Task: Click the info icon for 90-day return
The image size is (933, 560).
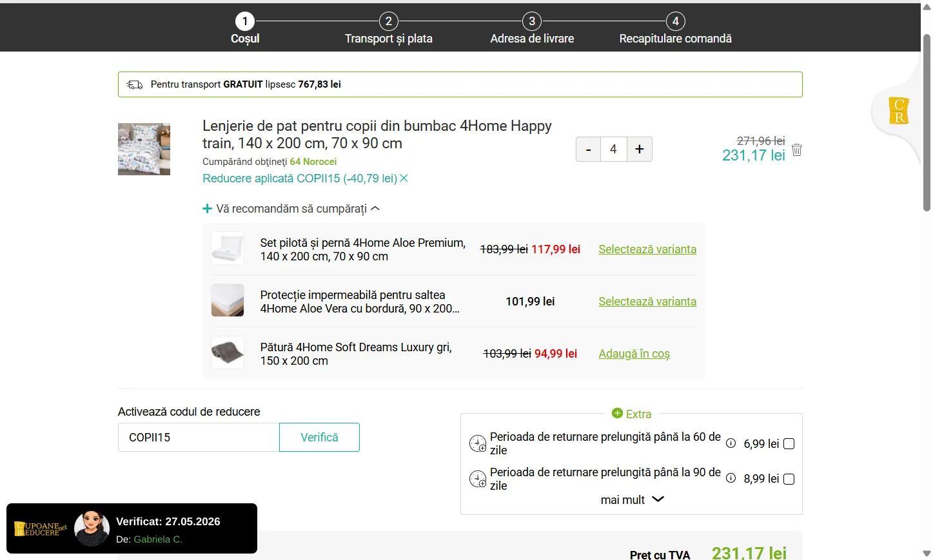Action: click(x=731, y=478)
